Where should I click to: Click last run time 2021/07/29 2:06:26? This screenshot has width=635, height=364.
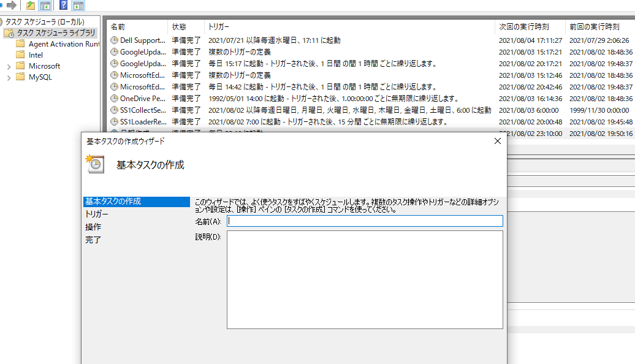[x=599, y=40]
